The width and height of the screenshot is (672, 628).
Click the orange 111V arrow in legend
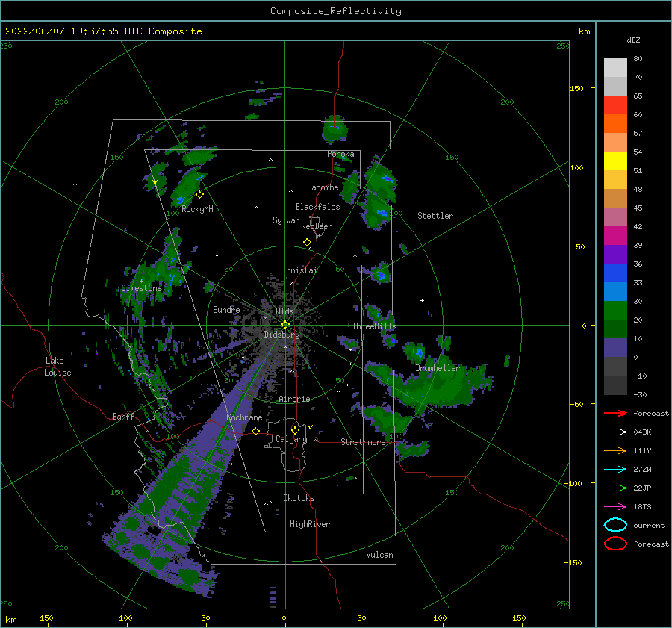coord(615,450)
